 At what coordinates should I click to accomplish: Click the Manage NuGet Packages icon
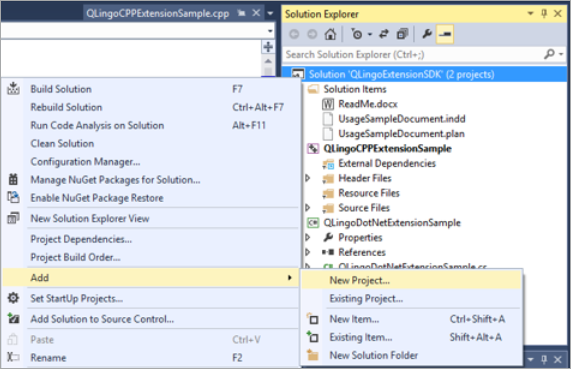click(13, 179)
